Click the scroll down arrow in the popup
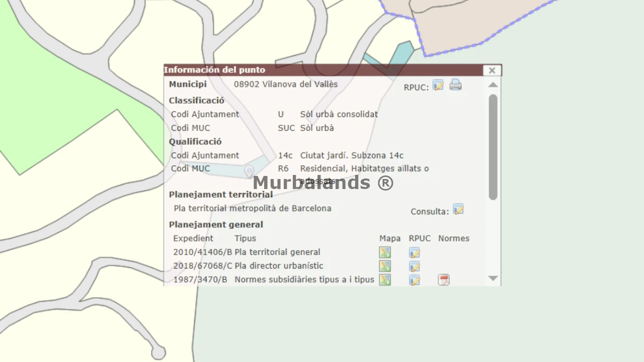Screen dimensions: 644x362 [x=493, y=278]
